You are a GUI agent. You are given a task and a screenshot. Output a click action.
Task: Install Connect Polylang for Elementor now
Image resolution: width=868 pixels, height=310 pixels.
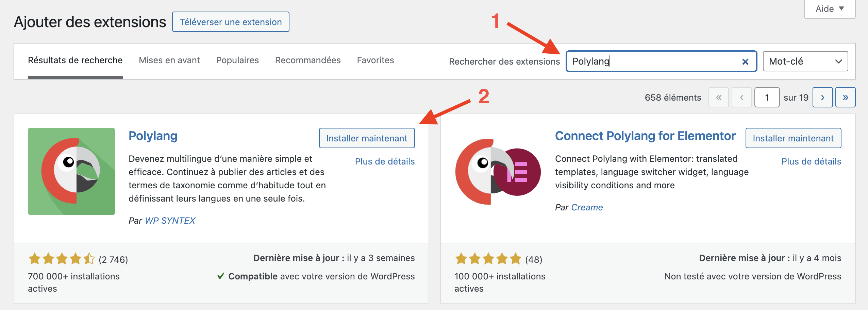pyautogui.click(x=793, y=138)
